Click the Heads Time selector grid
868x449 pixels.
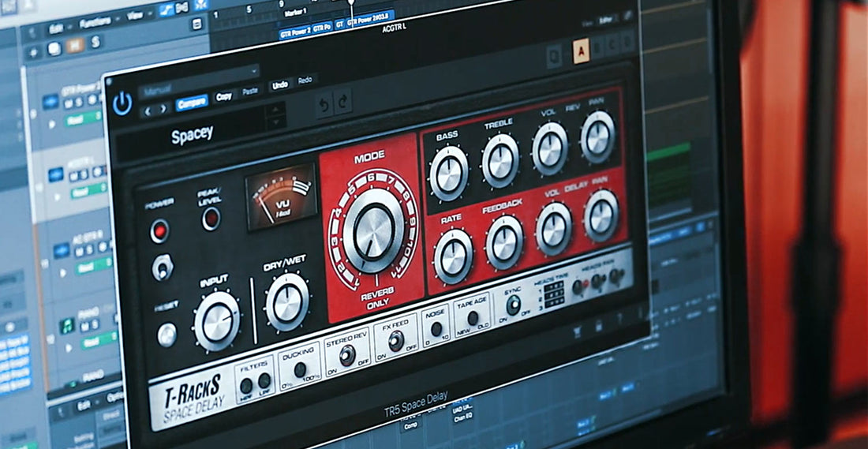coord(554,294)
